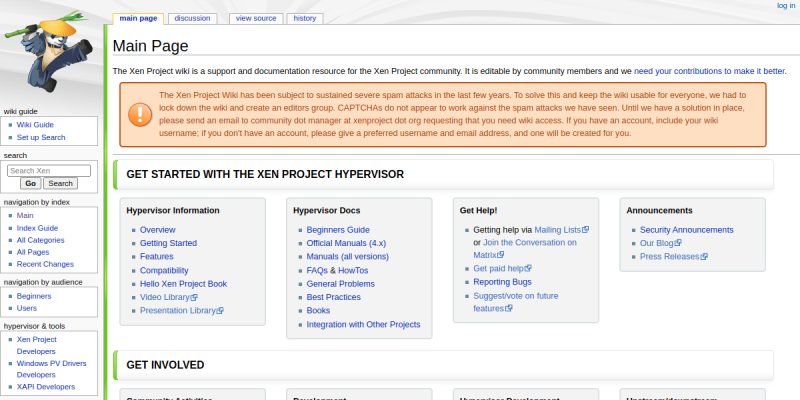Image resolution: width=800 pixels, height=400 pixels.
Task: Open Join the Conversation on Matrix link
Action: [x=525, y=248]
